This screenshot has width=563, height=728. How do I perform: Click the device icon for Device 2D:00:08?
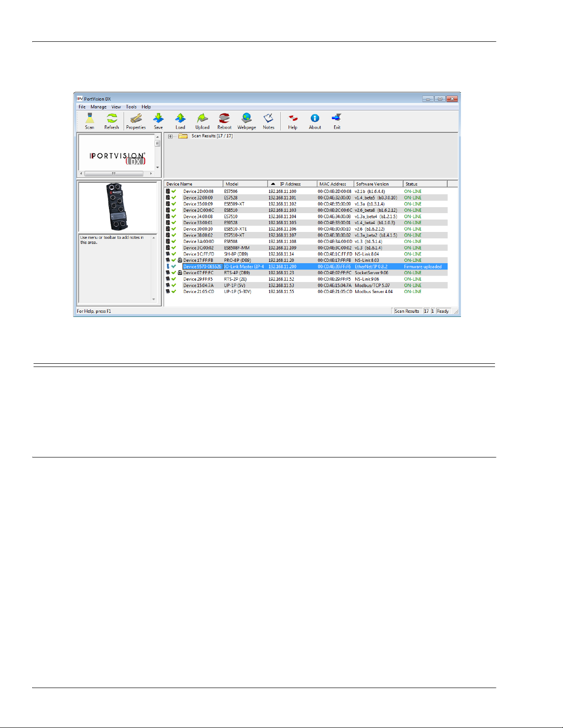(x=168, y=192)
